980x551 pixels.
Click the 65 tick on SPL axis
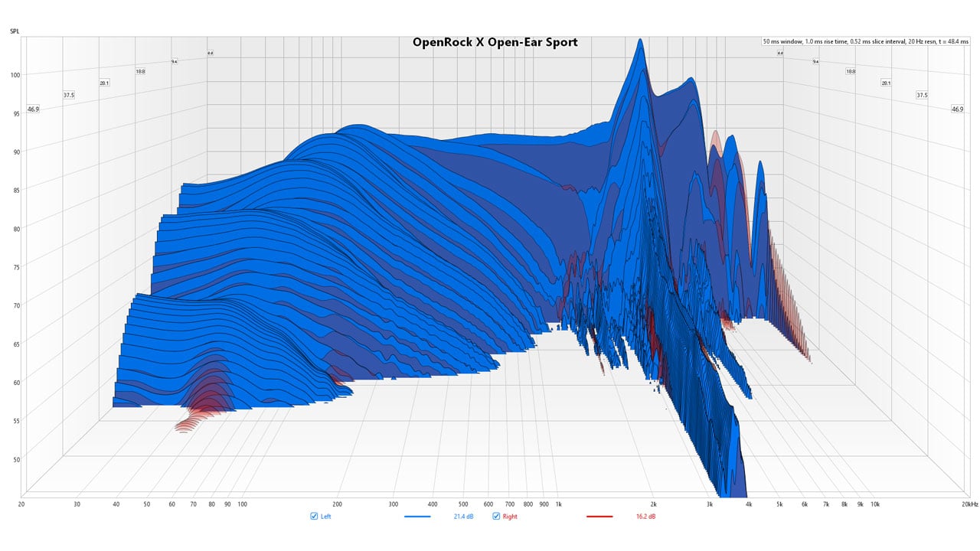click(x=15, y=344)
